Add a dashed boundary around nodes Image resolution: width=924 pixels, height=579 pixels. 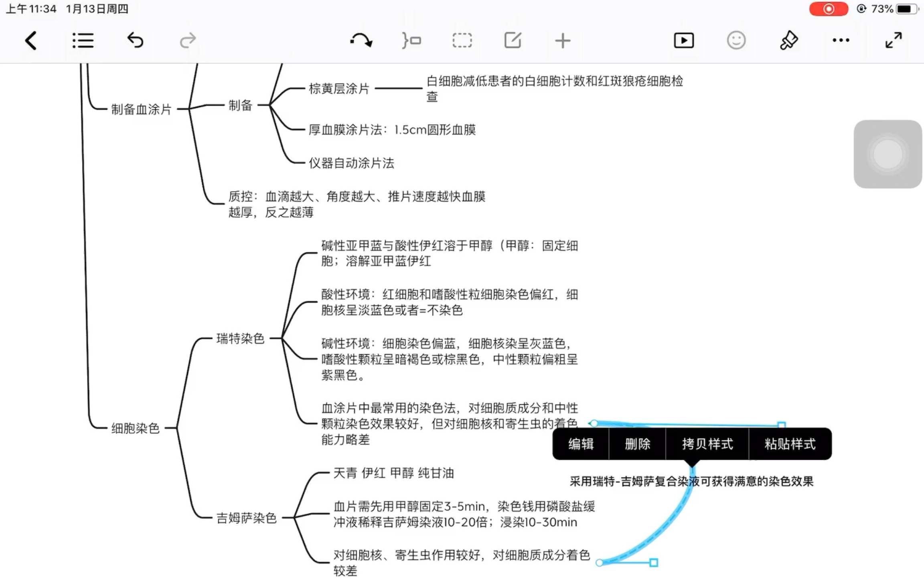click(x=462, y=40)
